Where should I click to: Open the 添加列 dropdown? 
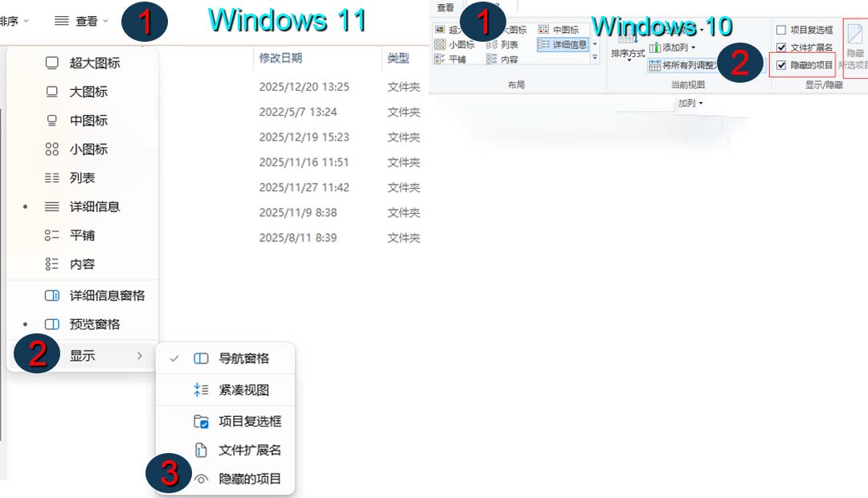[674, 46]
